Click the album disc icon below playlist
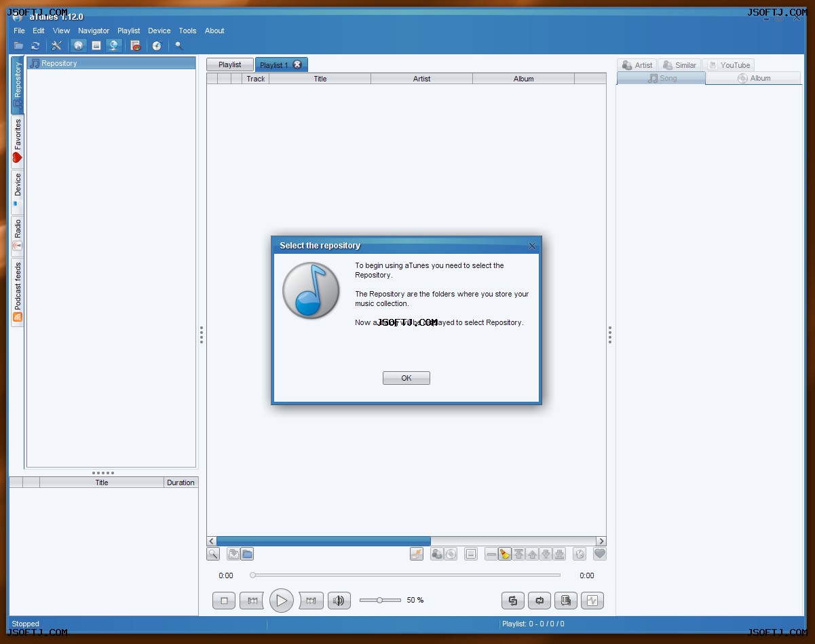 [x=451, y=554]
